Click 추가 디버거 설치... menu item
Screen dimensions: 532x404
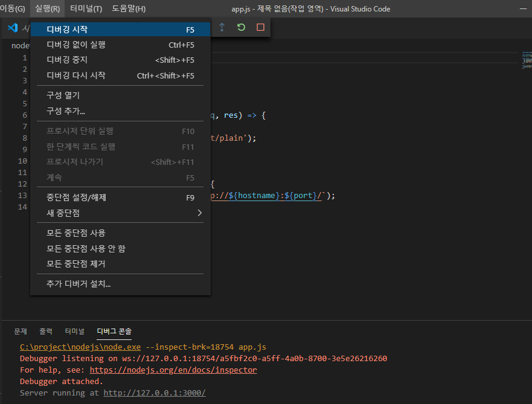(x=120, y=284)
